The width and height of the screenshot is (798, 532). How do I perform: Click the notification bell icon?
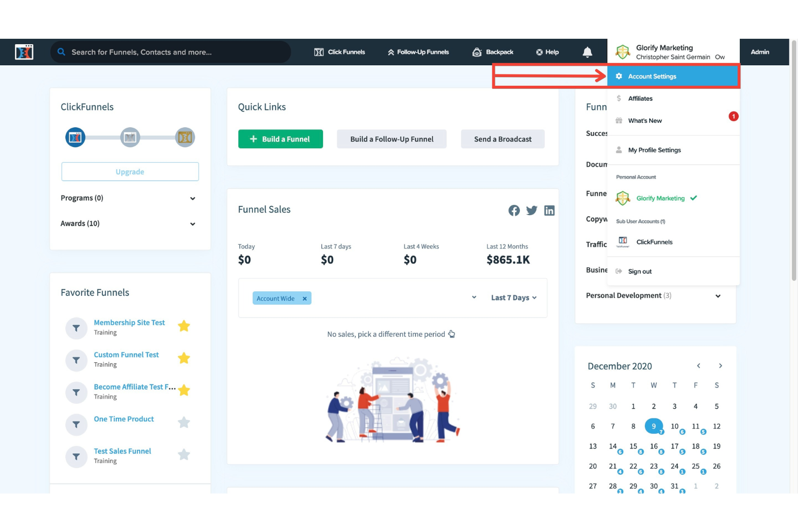click(587, 52)
